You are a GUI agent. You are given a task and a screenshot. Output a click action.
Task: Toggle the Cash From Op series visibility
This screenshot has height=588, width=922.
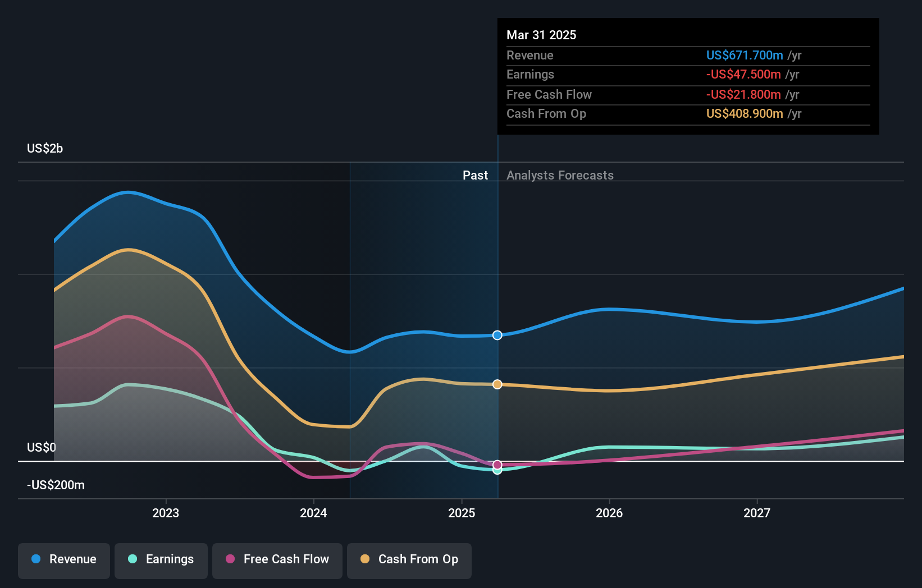[409, 559]
